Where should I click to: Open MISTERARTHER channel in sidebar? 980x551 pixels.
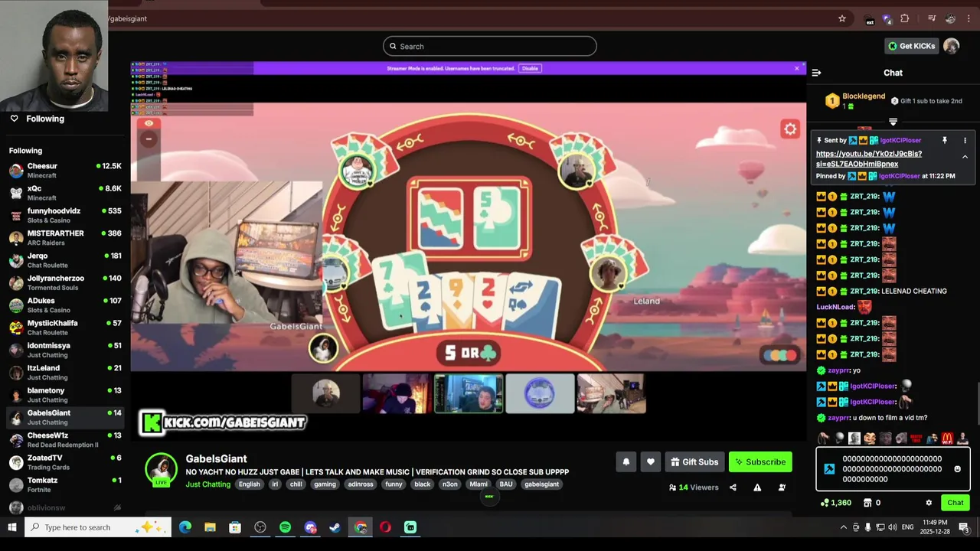[65, 237]
